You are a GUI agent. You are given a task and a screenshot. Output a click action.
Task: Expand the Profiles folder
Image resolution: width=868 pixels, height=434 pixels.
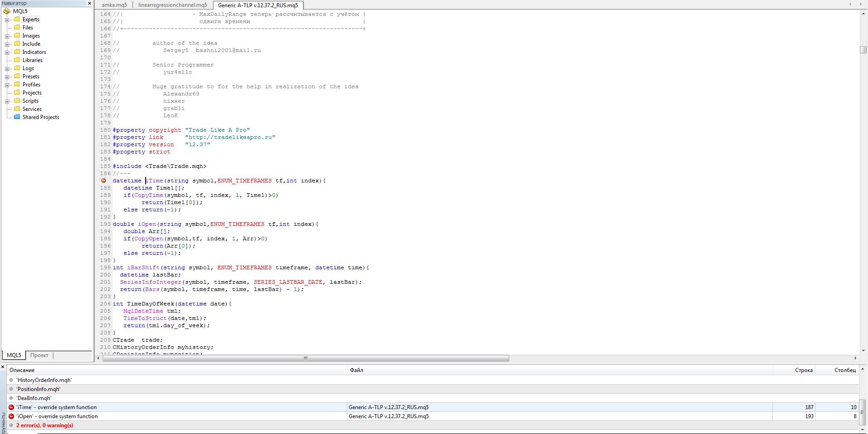tap(7, 85)
